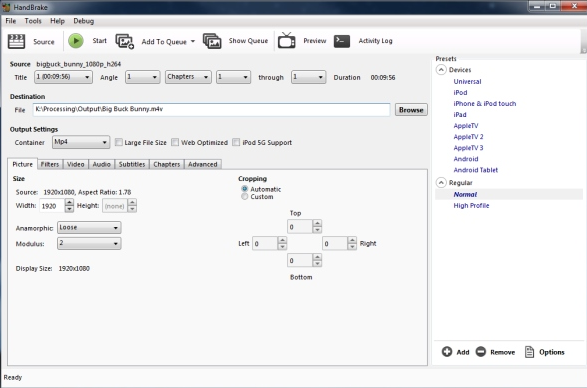The width and height of the screenshot is (587, 388).
Task: Select the Android preset
Action: tap(466, 159)
